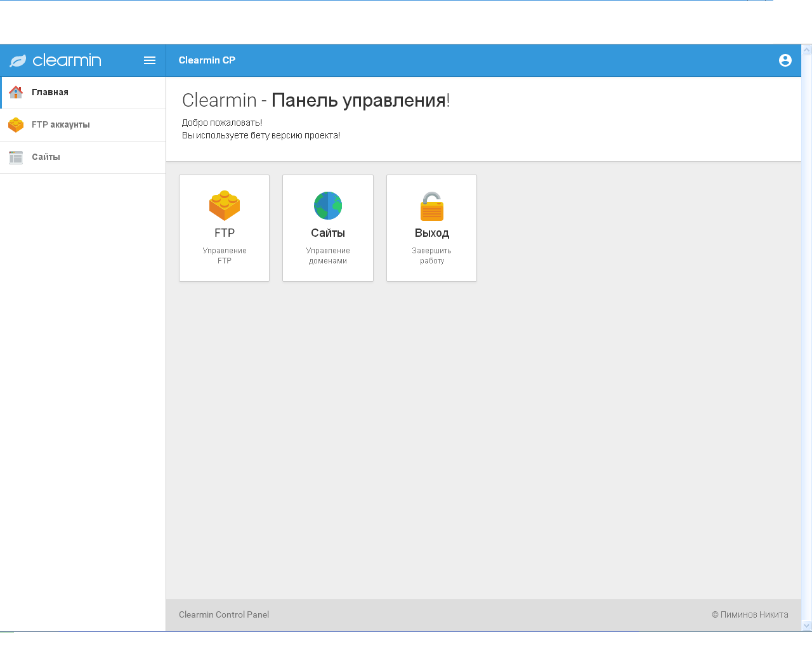
Task: Open the FTP аккаунты menu item
Action: coord(61,125)
